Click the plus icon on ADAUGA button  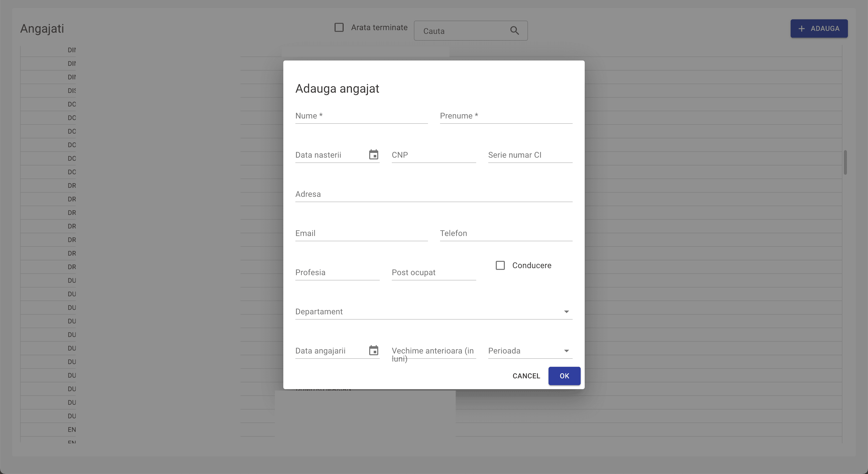[x=802, y=29]
